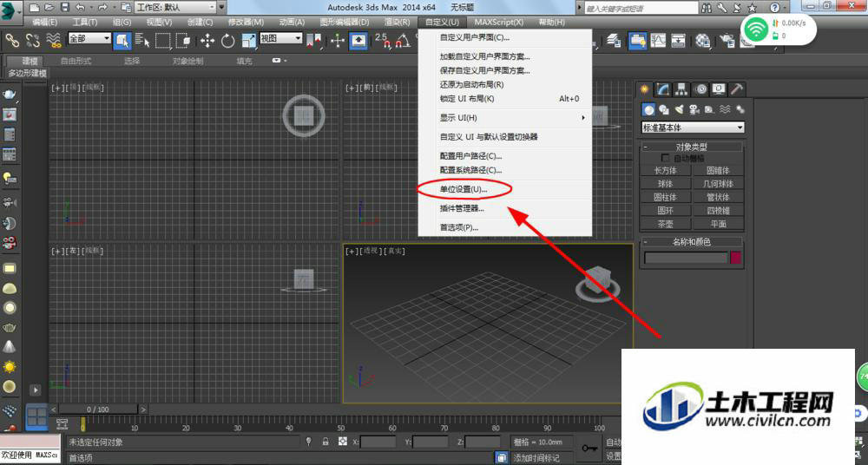
Task: Open a file with the folder icon
Action: [49, 8]
